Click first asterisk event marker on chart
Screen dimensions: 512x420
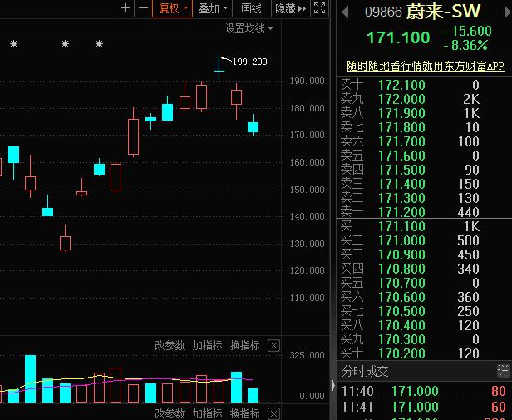pos(13,45)
